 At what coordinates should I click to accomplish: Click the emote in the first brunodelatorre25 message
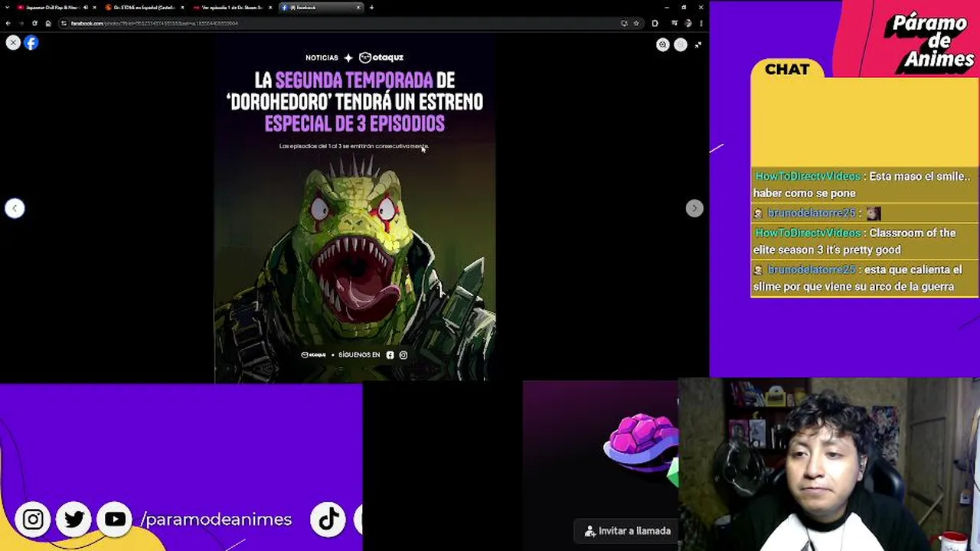point(874,214)
